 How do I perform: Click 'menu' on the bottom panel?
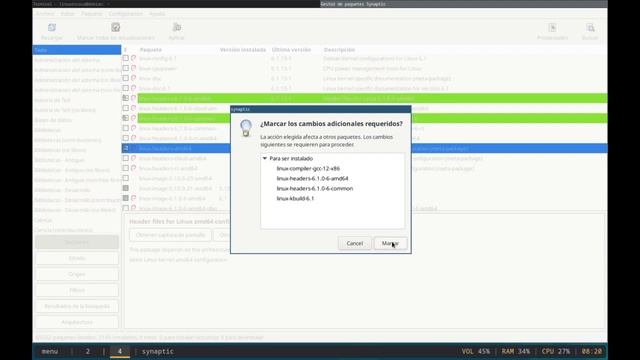tap(50, 351)
